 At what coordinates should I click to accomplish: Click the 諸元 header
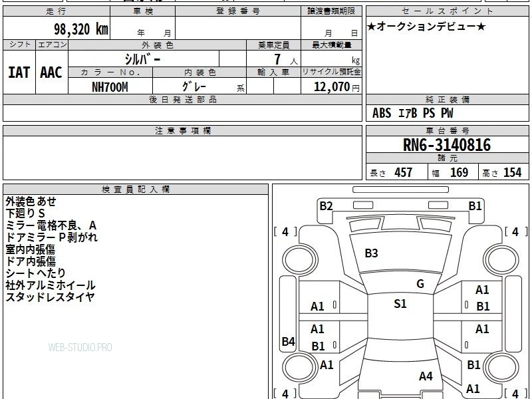click(x=447, y=158)
